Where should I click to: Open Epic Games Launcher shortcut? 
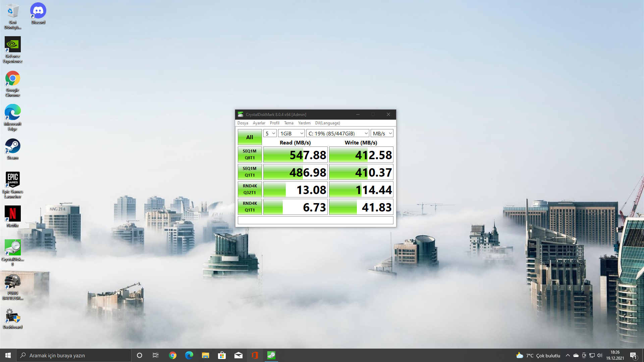13,180
